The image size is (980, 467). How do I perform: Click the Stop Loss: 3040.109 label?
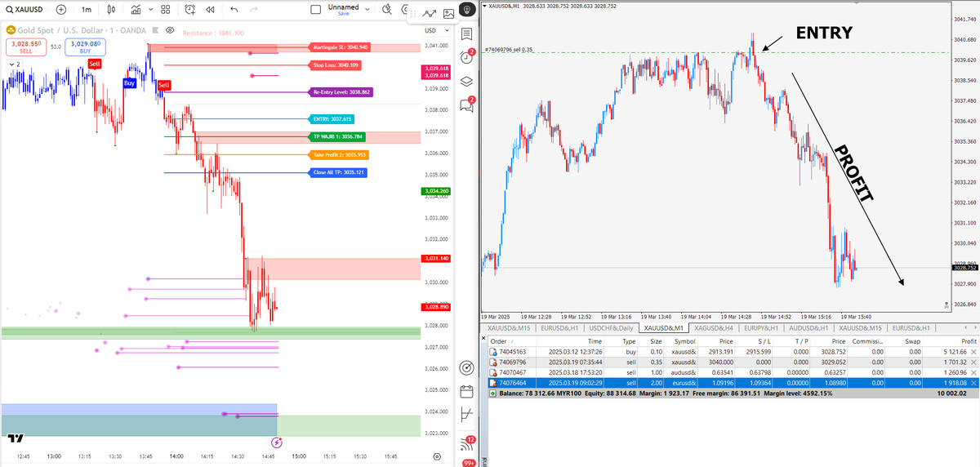coord(335,65)
